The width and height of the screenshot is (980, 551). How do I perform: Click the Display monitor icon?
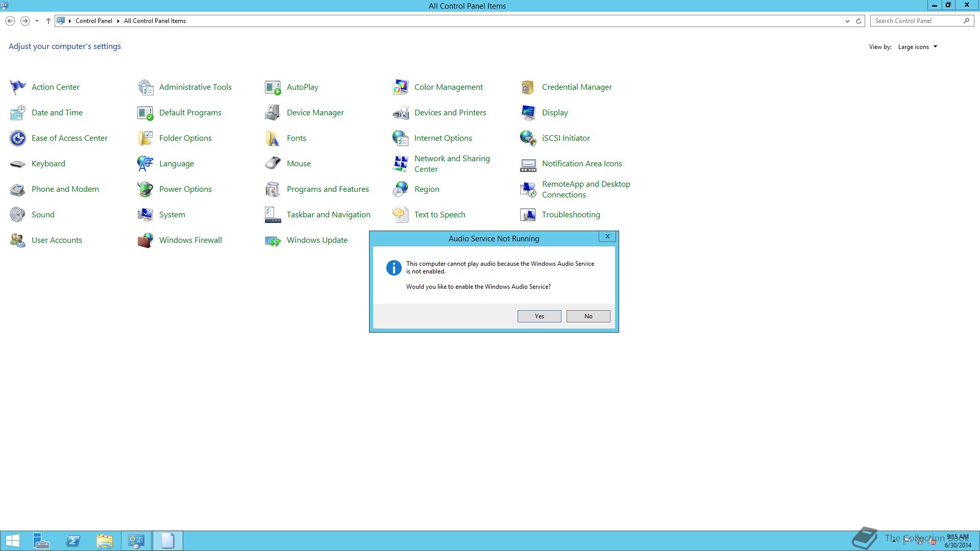(x=528, y=113)
